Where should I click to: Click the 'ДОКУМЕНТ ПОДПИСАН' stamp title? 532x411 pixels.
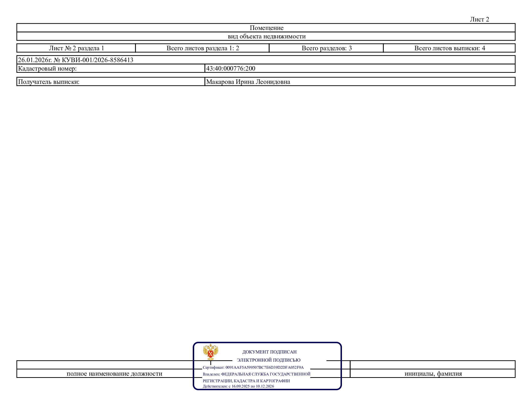[269, 352]
